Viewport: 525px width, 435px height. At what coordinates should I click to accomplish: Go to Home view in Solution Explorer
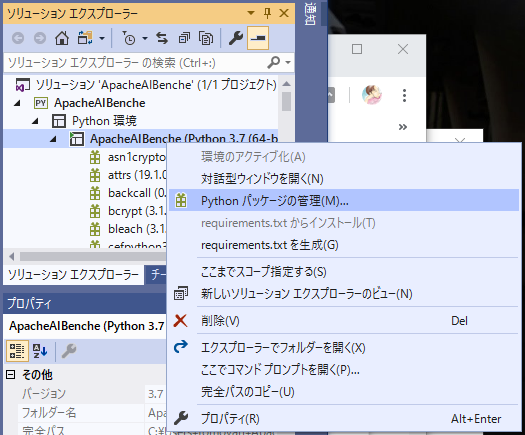[62, 38]
